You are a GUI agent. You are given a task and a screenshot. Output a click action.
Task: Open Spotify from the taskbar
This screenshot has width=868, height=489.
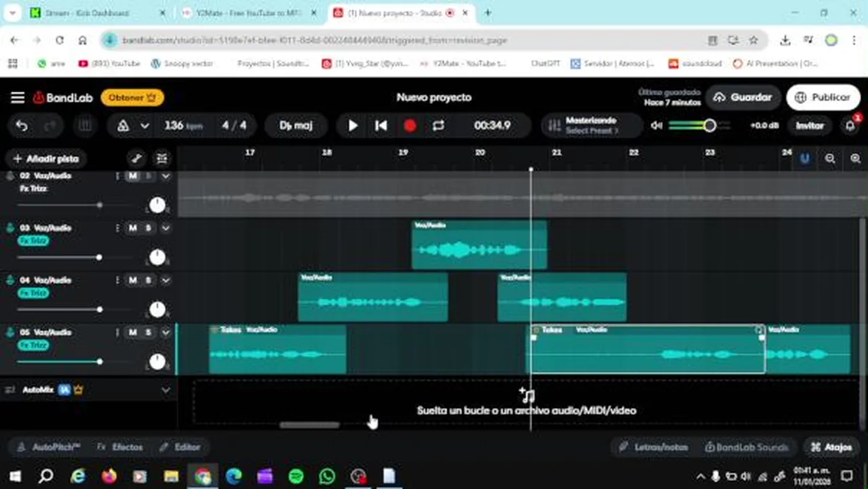tap(296, 476)
